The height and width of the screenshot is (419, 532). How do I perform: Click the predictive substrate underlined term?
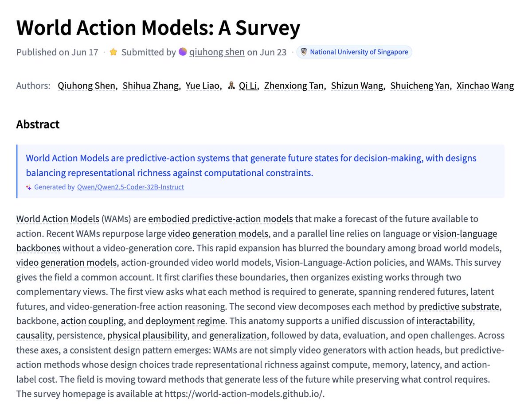(458, 306)
